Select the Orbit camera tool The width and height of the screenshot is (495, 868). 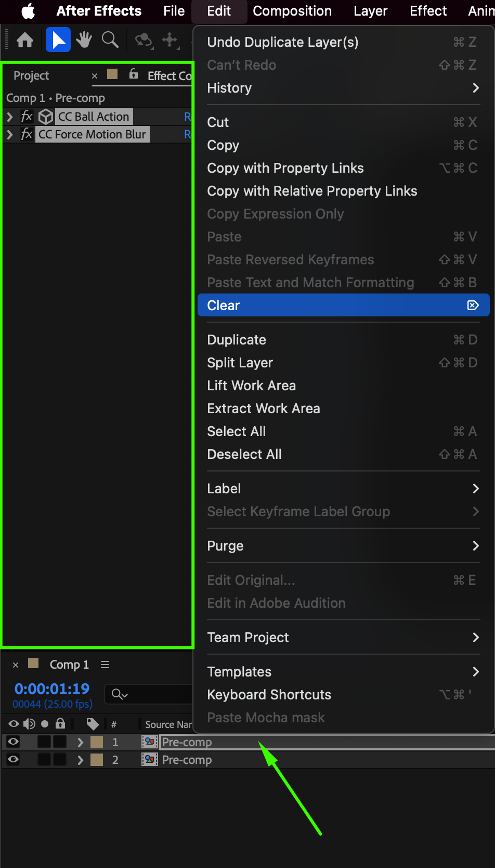click(144, 41)
